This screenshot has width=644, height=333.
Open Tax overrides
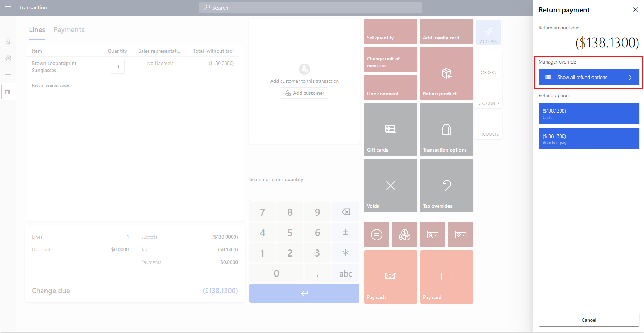click(446, 185)
